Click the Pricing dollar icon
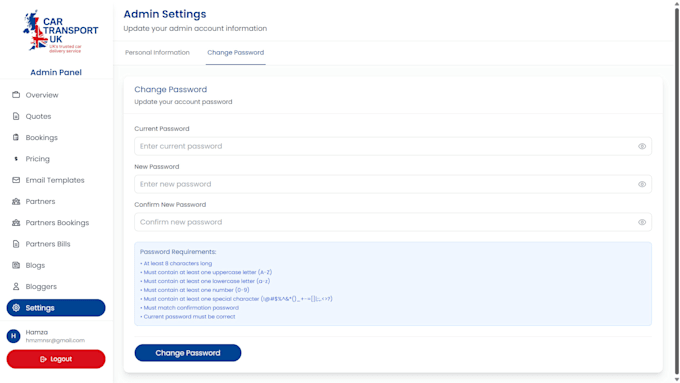The height and width of the screenshot is (383, 680). 16,158
